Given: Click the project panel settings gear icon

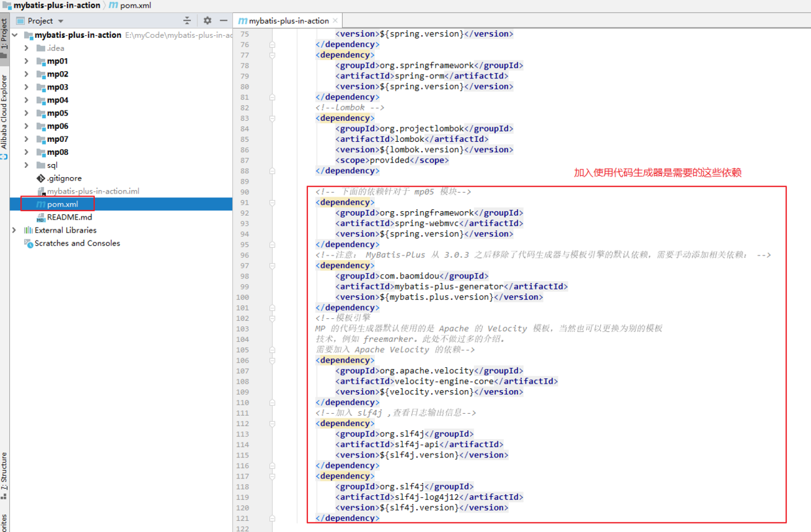Looking at the screenshot, I should (207, 21).
